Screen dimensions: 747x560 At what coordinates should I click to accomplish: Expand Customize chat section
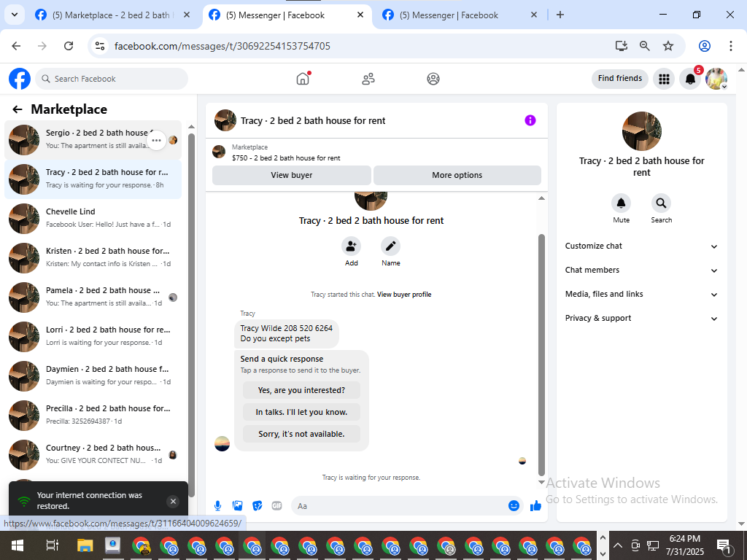641,246
